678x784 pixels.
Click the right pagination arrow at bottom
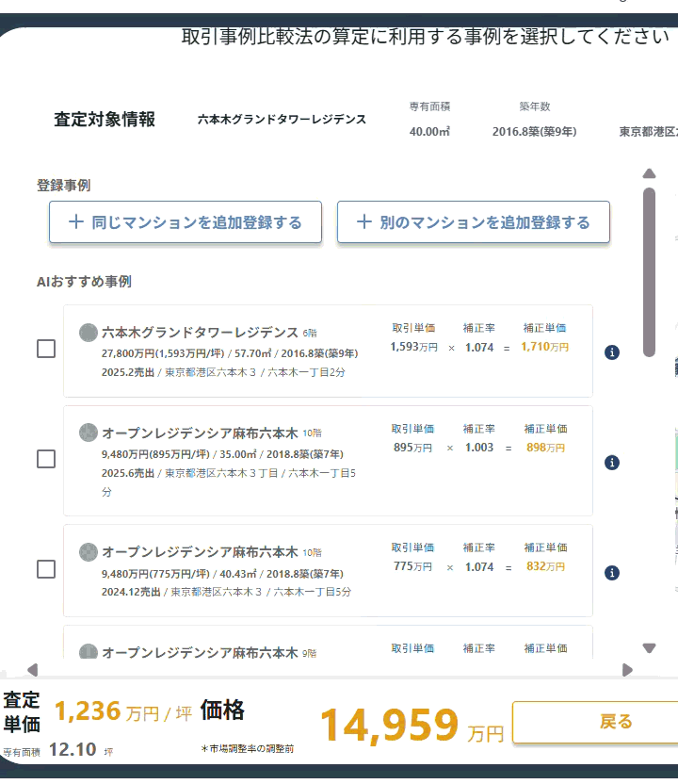click(626, 670)
